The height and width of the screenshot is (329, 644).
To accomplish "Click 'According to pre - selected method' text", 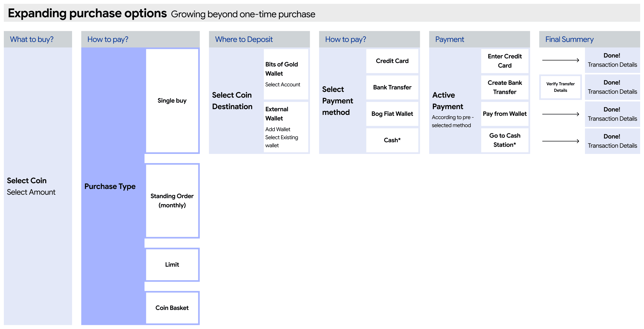I will click(x=453, y=121).
